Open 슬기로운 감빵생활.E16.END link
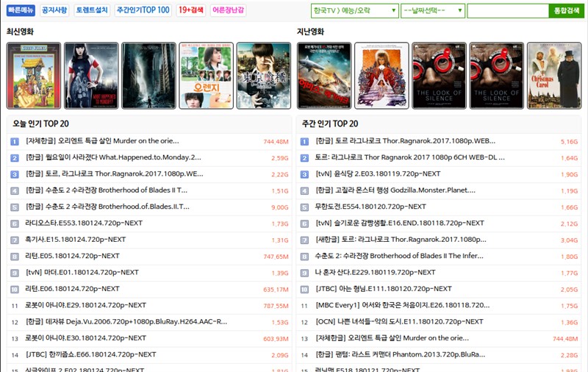 click(400, 223)
